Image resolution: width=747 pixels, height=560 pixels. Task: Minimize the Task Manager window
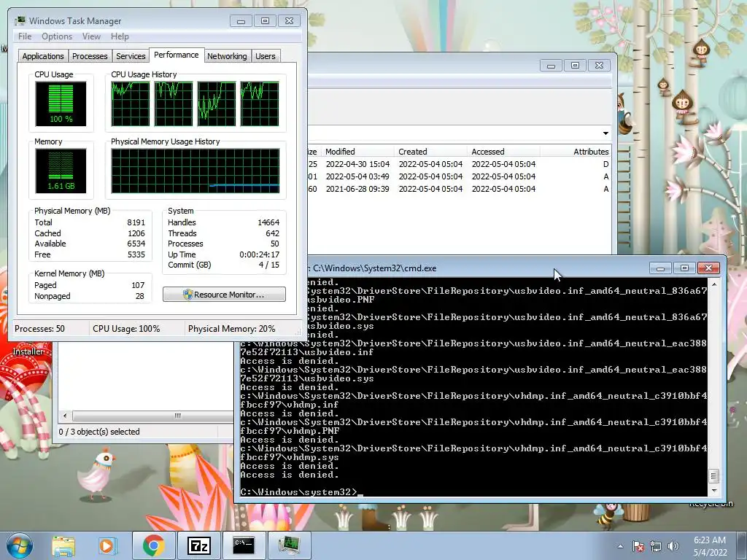[241, 21]
